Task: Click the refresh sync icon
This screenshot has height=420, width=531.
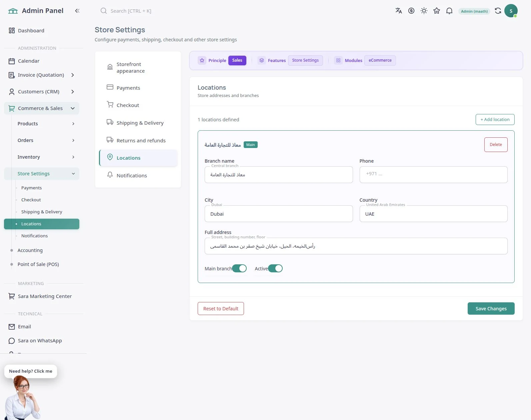Action: pos(498,11)
